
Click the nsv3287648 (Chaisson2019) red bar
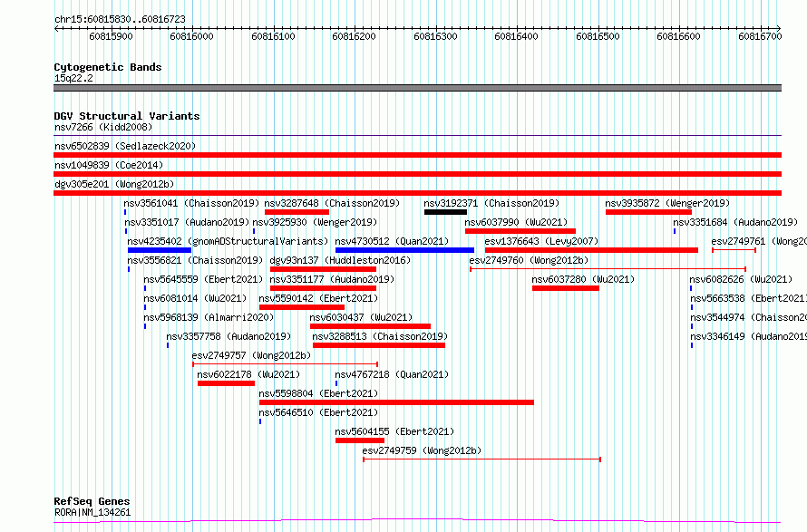tap(297, 212)
